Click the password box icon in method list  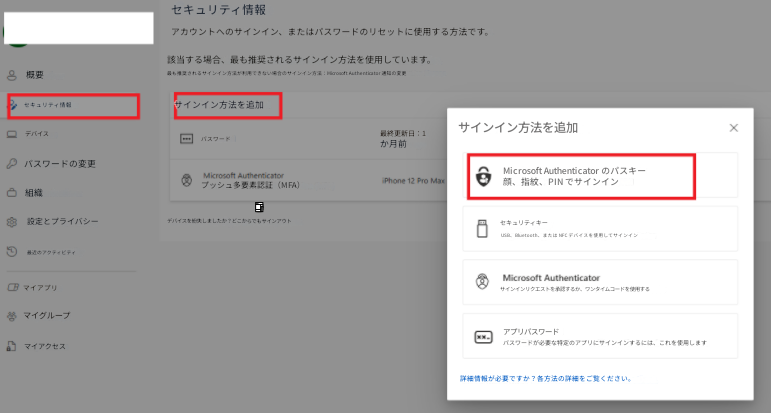click(x=186, y=139)
